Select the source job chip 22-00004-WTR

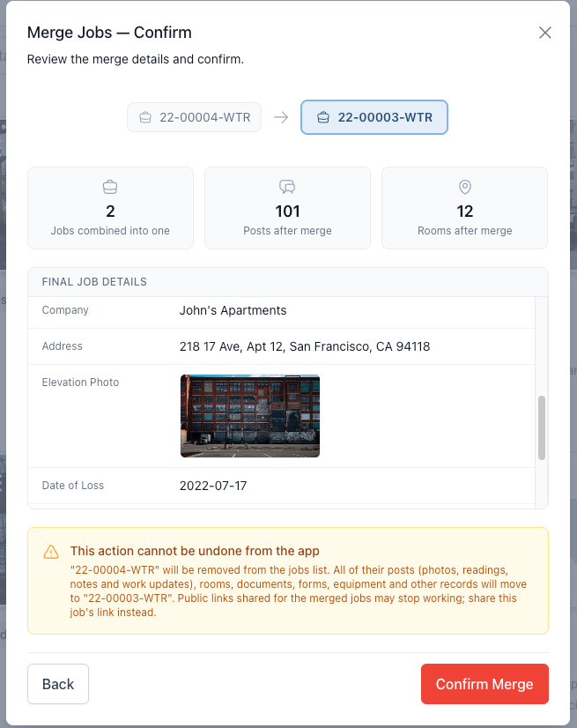[194, 117]
